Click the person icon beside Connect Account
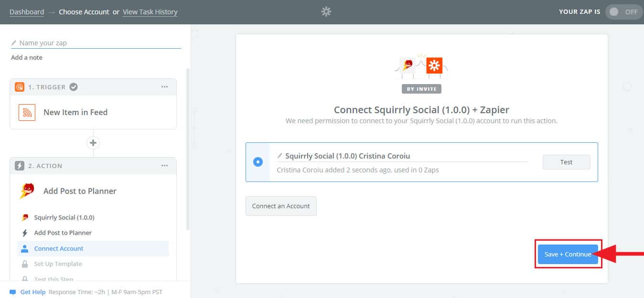 25,248
